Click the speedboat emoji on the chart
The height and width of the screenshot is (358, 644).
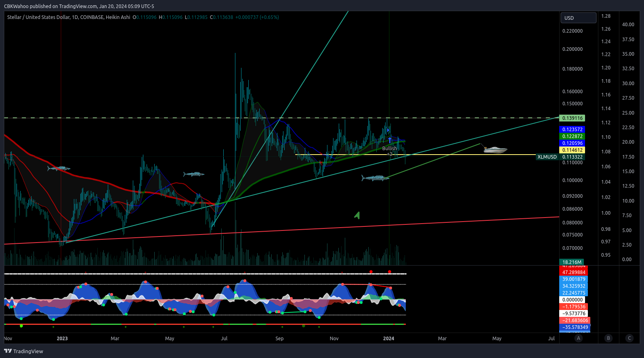[x=495, y=150]
